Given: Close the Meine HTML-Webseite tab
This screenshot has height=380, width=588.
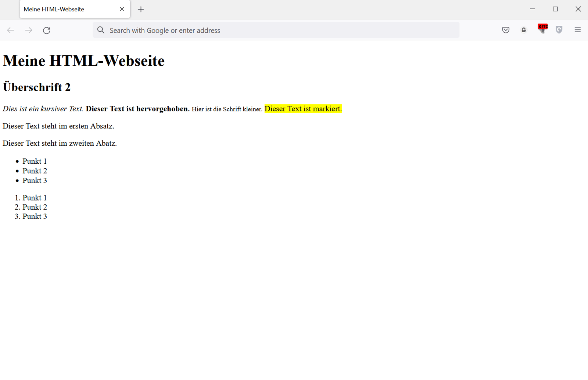Looking at the screenshot, I should (x=122, y=9).
